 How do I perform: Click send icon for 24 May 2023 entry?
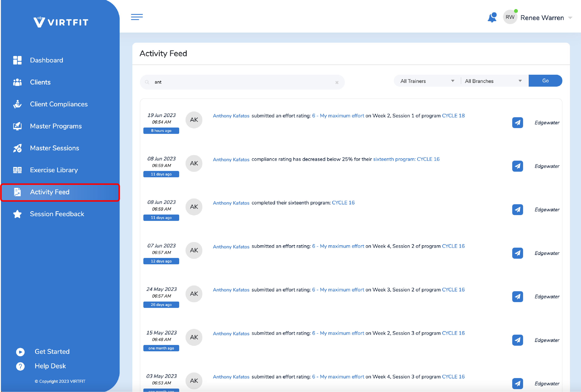coord(517,296)
